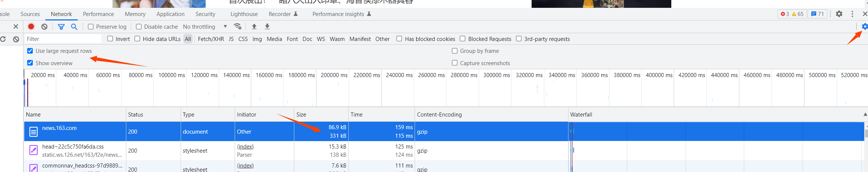868x172 pixels.
Task: Open DevTools settings gear
Action: (x=839, y=14)
